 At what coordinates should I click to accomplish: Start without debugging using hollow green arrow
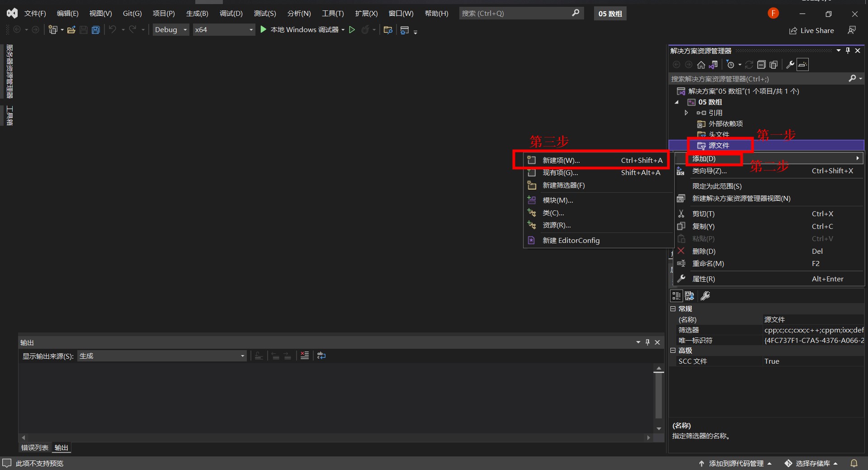pyautogui.click(x=352, y=30)
